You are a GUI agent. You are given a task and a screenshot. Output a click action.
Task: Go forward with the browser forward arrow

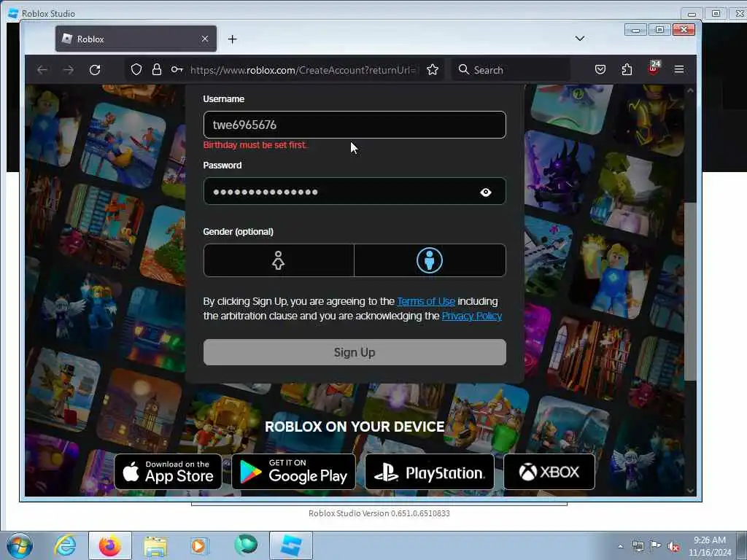coord(69,70)
